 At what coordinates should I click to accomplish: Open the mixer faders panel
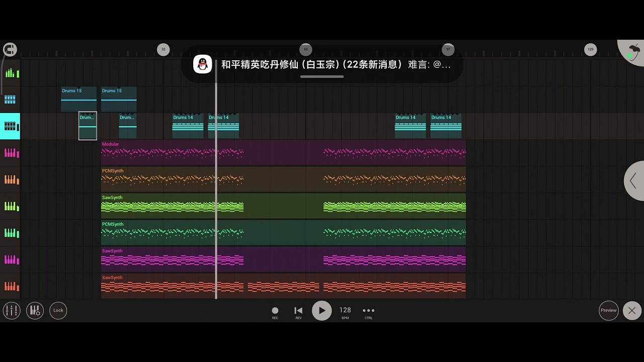tap(11, 310)
